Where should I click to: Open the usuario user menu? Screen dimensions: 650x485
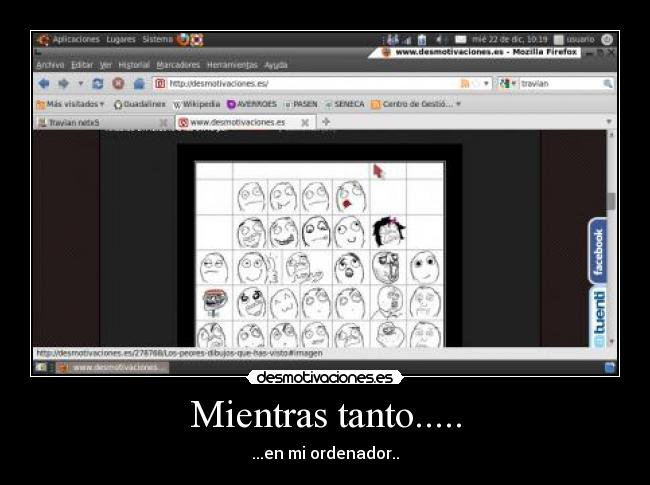575,39
